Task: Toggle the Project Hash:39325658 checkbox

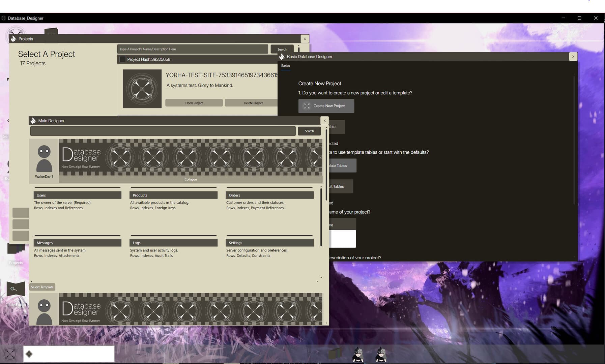Action: tap(123, 59)
